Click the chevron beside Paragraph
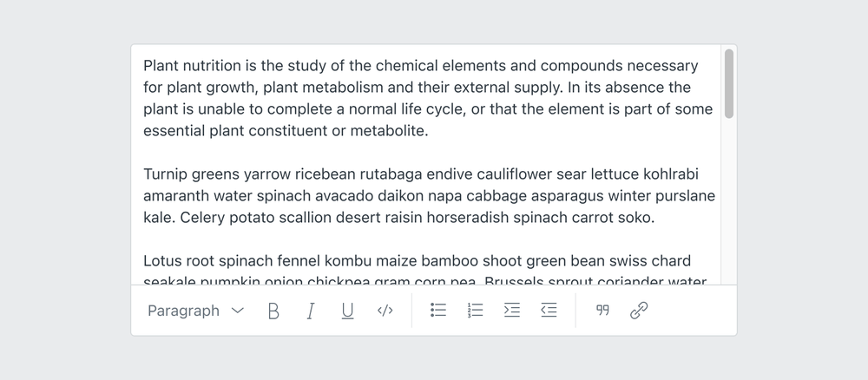 pyautogui.click(x=238, y=311)
